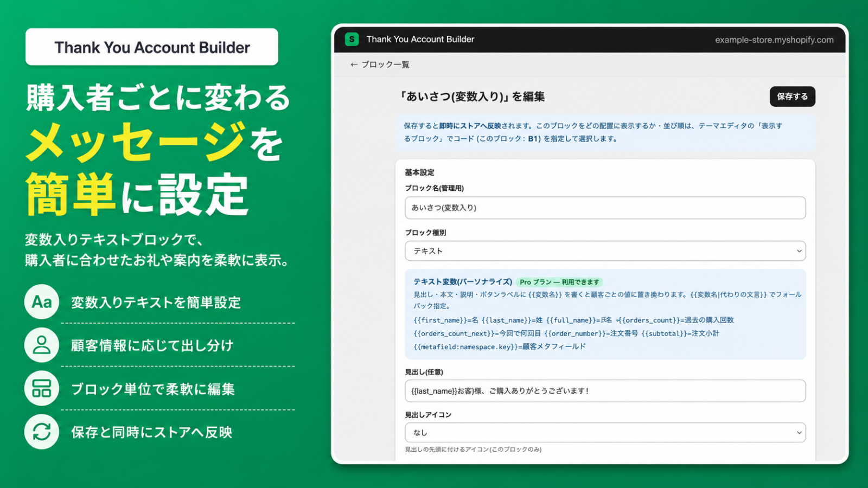Click the {{subtotal}}=注文小計 variable text
868x488 pixels.
pyautogui.click(x=680, y=333)
